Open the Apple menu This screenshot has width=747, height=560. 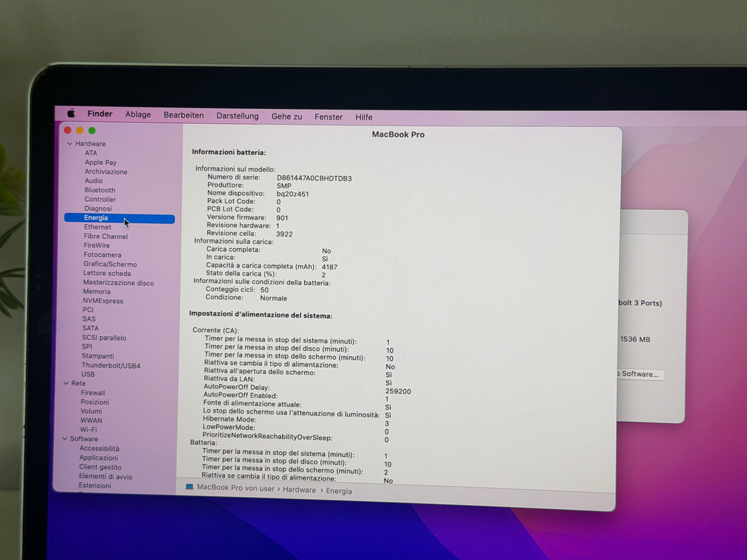tap(71, 114)
